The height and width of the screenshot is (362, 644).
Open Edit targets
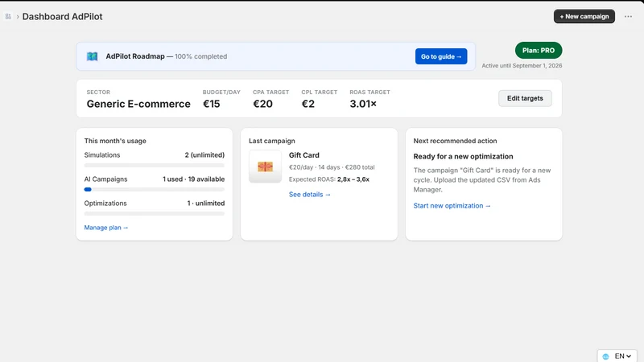coord(525,98)
